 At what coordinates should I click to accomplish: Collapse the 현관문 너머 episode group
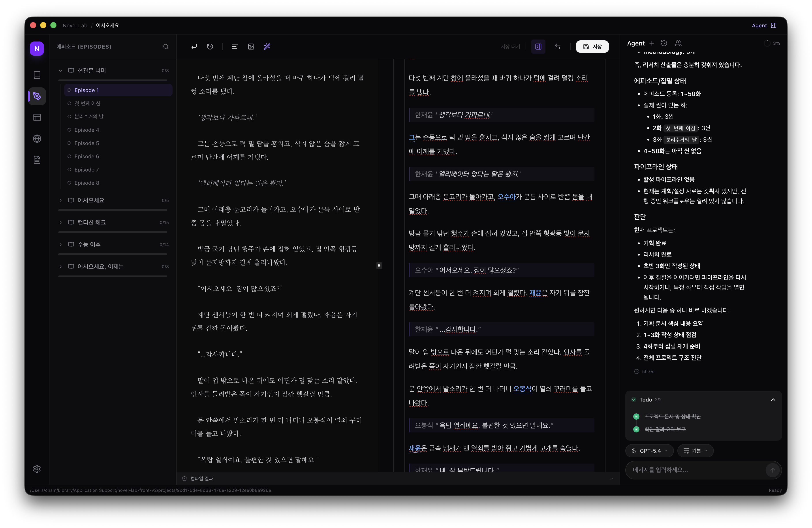click(x=60, y=70)
